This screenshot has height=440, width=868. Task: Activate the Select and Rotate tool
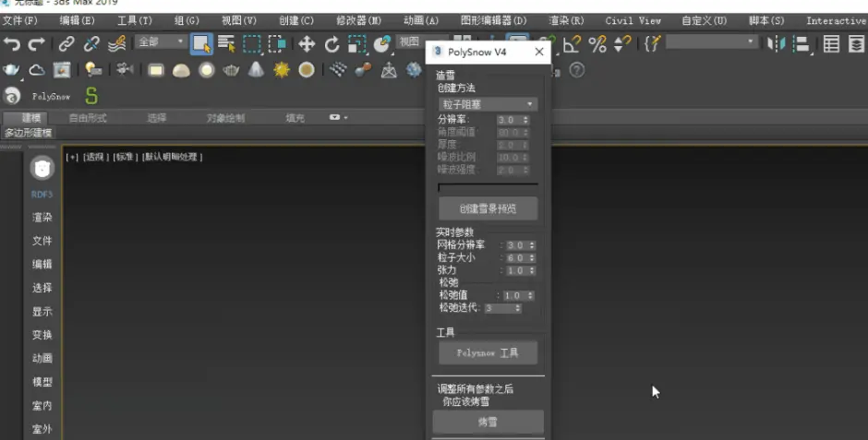(x=332, y=43)
